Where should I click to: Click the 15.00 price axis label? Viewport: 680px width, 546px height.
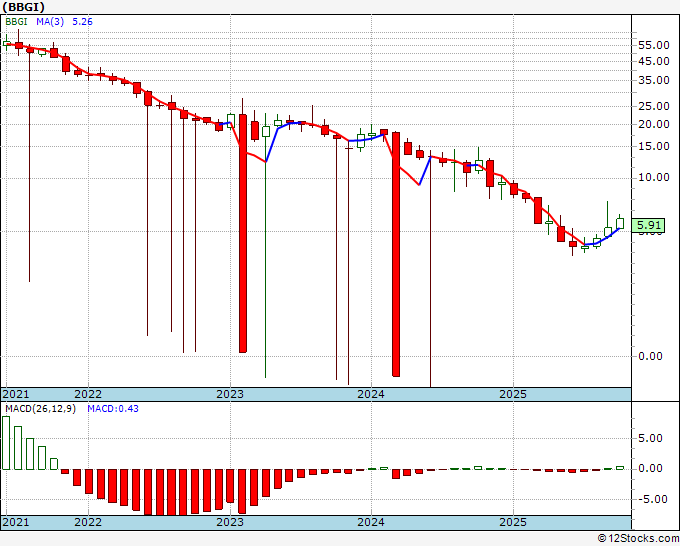pyautogui.click(x=654, y=147)
